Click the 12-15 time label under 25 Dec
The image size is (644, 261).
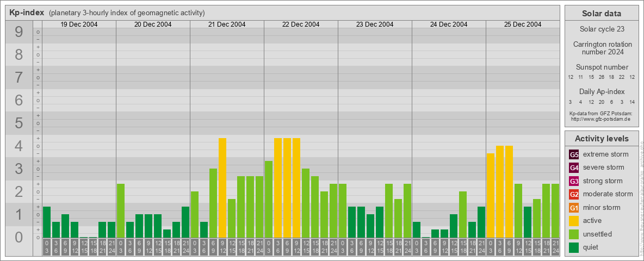coord(528,247)
